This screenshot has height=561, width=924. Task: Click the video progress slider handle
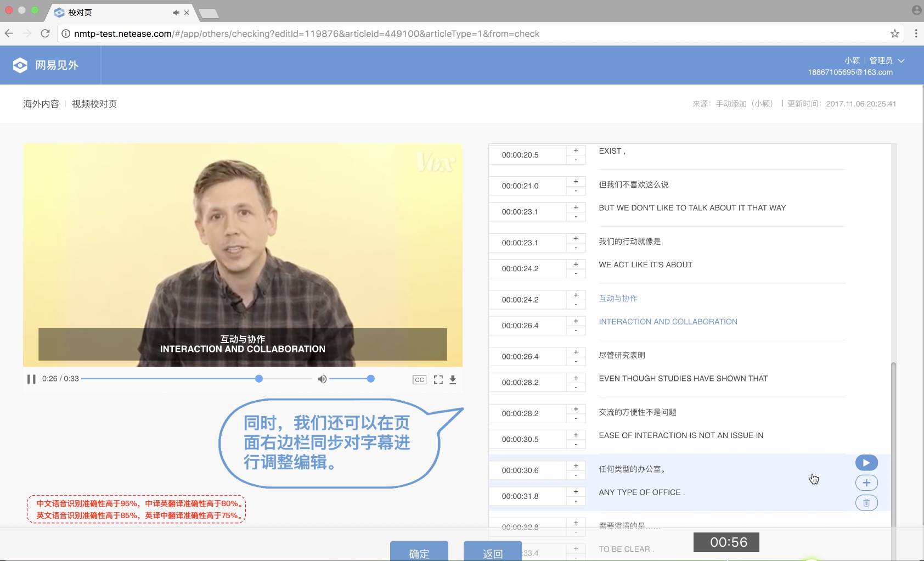tap(258, 378)
